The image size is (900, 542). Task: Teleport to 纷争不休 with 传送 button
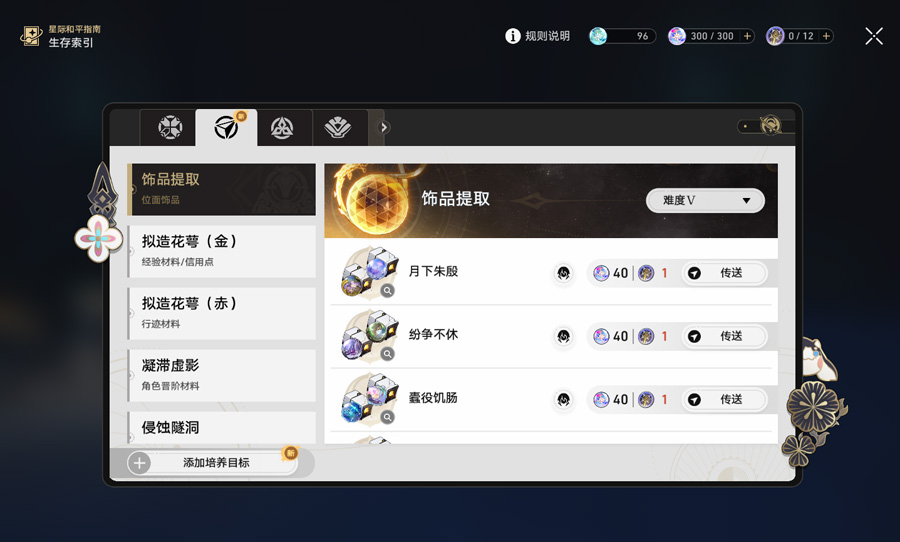click(724, 336)
